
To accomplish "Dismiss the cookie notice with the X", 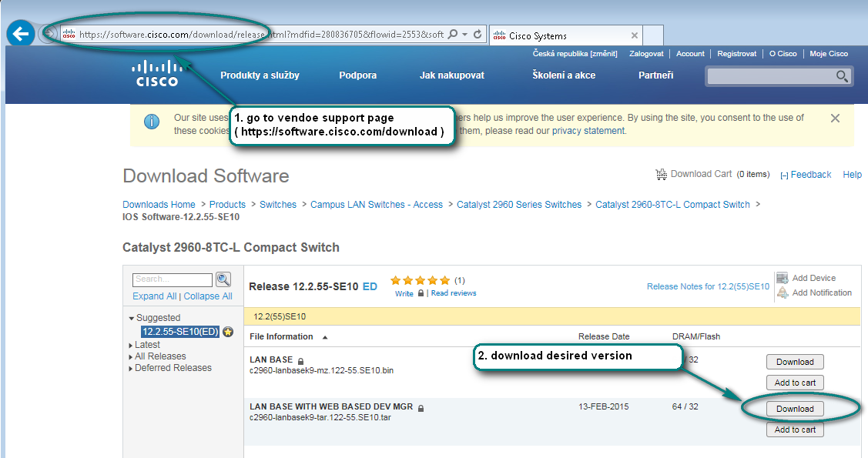I will (x=836, y=119).
